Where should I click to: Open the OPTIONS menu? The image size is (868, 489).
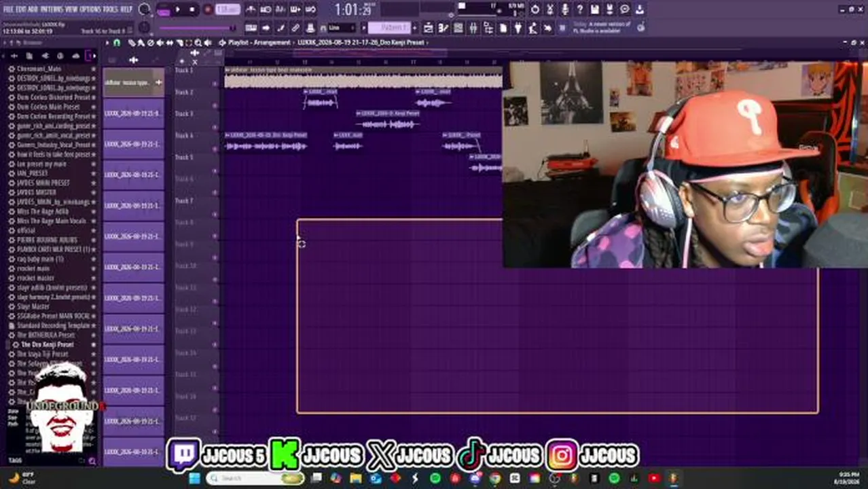(90, 9)
